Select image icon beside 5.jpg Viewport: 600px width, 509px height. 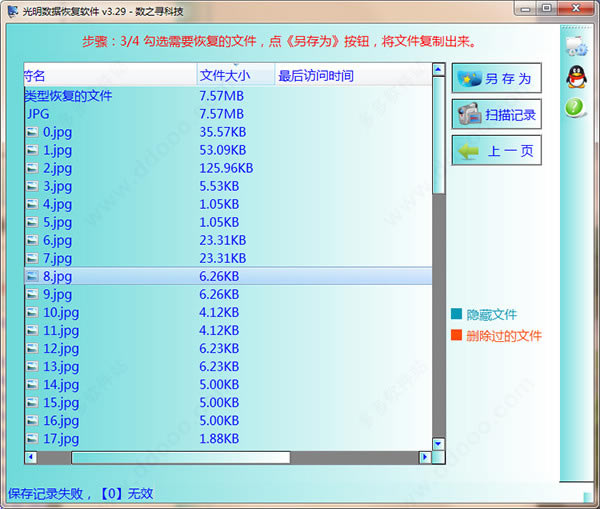(32, 222)
